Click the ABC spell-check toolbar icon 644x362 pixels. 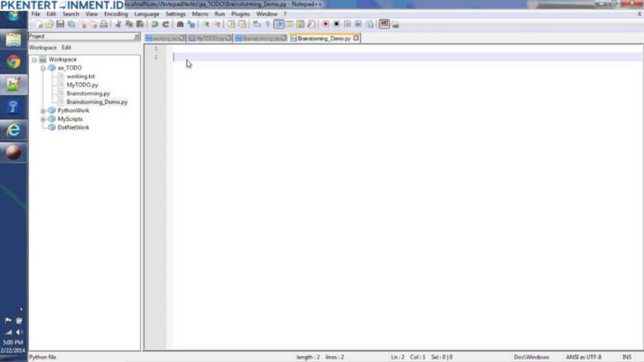pyautogui.click(x=384, y=24)
